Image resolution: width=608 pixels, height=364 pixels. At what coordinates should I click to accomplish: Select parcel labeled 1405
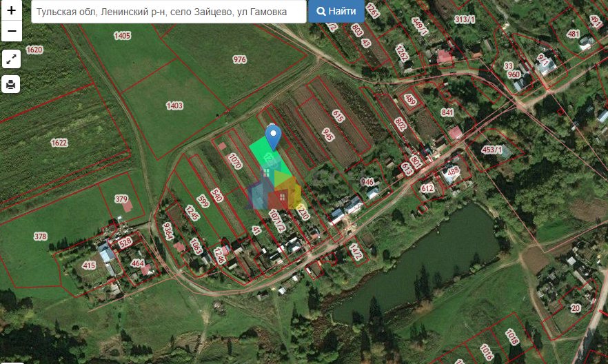coord(122,36)
